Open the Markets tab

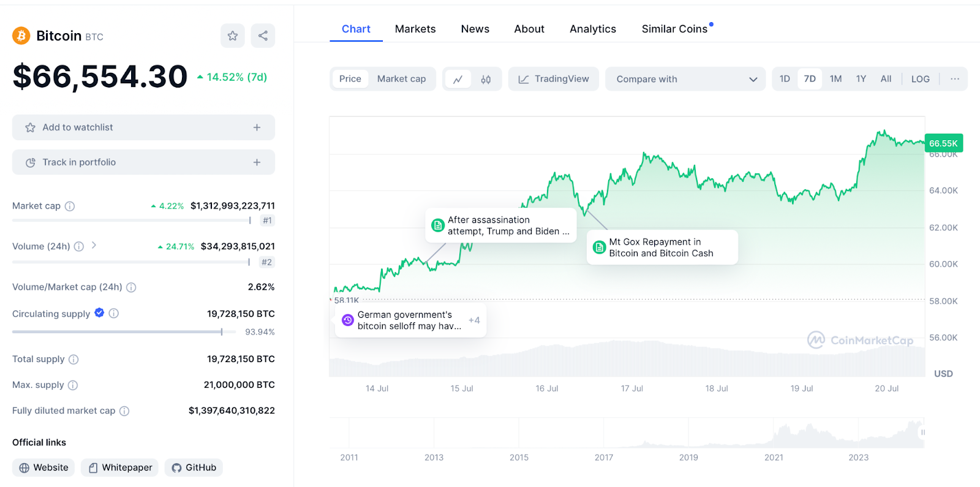[415, 29]
